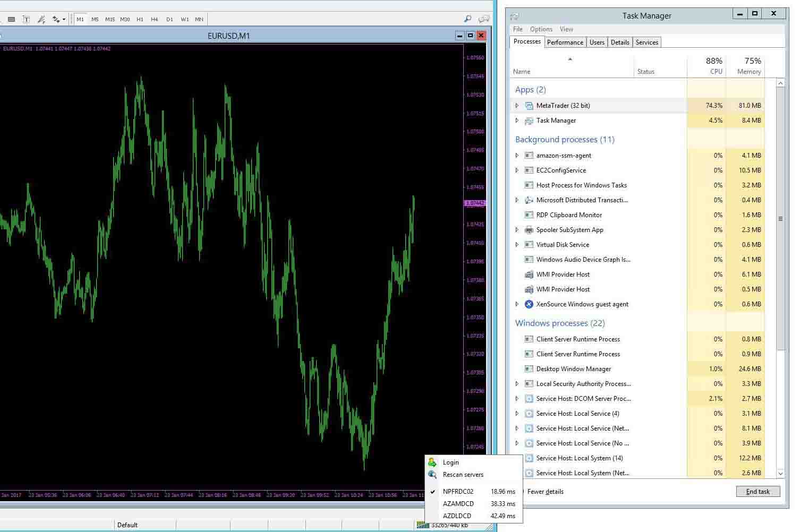
Task: Switch to the Performance tab
Action: (565, 42)
